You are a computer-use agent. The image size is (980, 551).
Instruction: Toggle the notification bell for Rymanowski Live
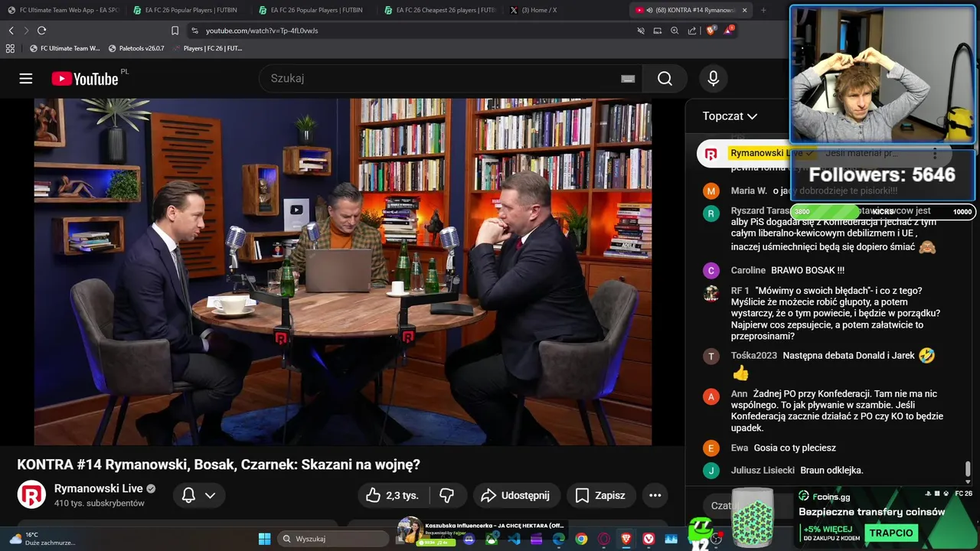coord(188,495)
